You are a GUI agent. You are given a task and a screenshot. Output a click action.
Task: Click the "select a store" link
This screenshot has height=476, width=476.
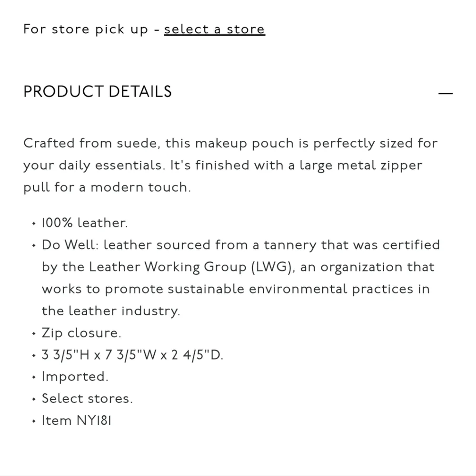point(214,29)
